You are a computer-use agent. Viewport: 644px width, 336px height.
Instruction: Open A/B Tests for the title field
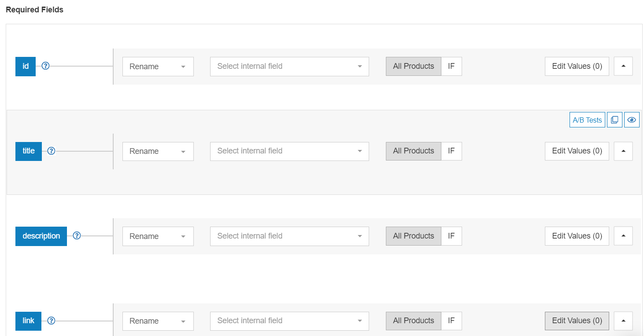[x=587, y=120]
